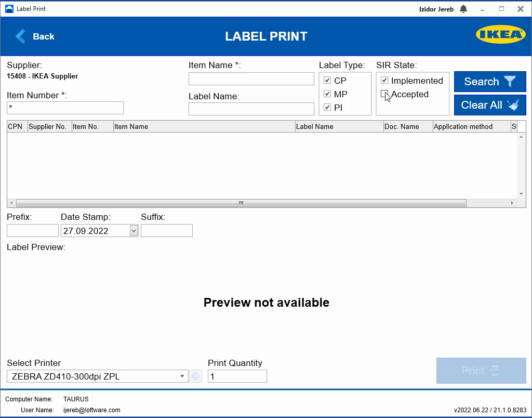Check the Accepted SIR state

click(384, 94)
